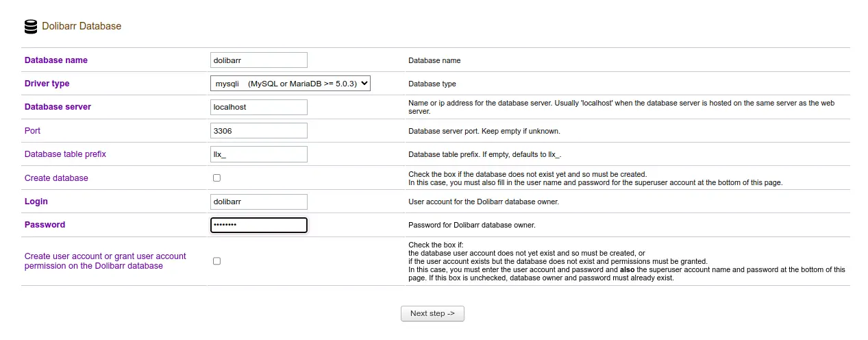The height and width of the screenshot is (340, 868).
Task: Click the Login input field
Action: coord(259,202)
